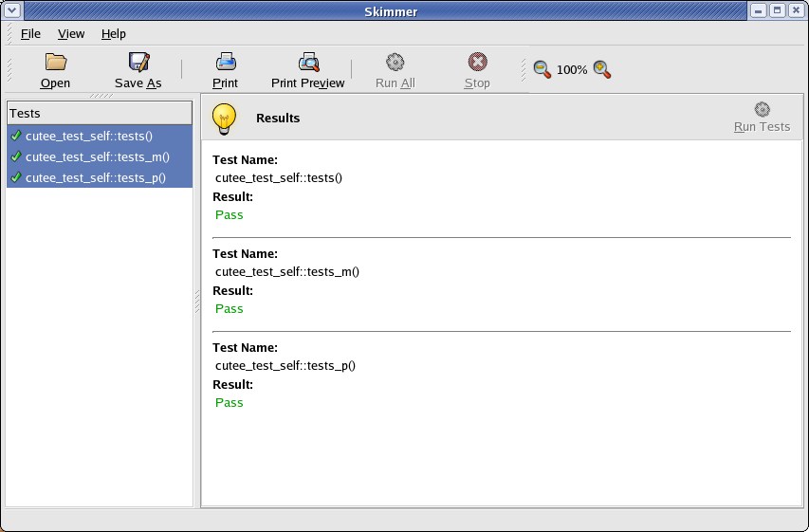Open the window menu in the title bar

[11, 10]
